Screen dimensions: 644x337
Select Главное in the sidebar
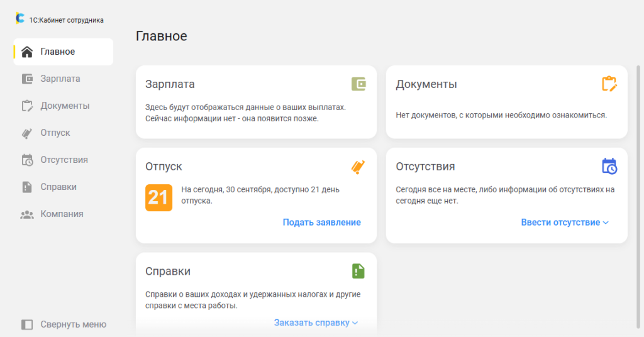[57, 52]
